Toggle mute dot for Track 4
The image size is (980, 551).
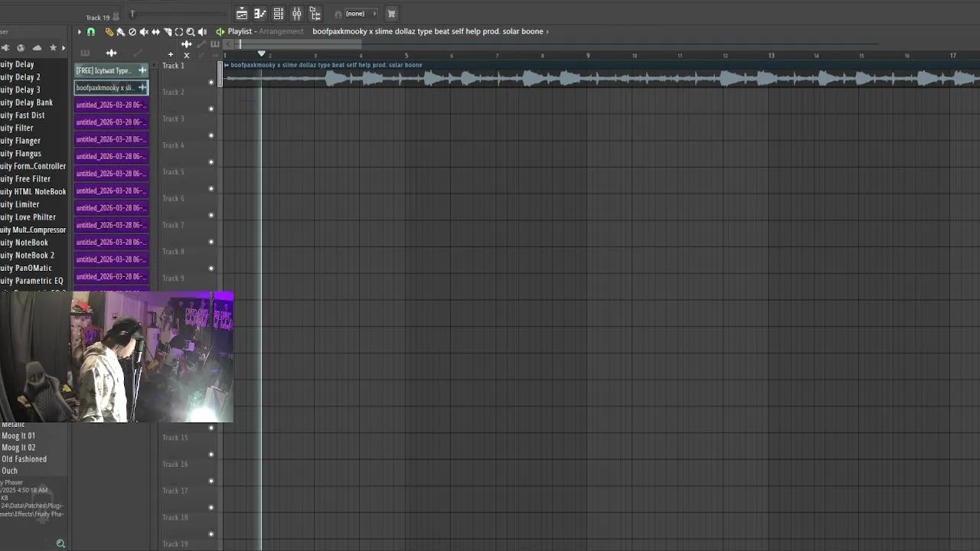pyautogui.click(x=211, y=162)
